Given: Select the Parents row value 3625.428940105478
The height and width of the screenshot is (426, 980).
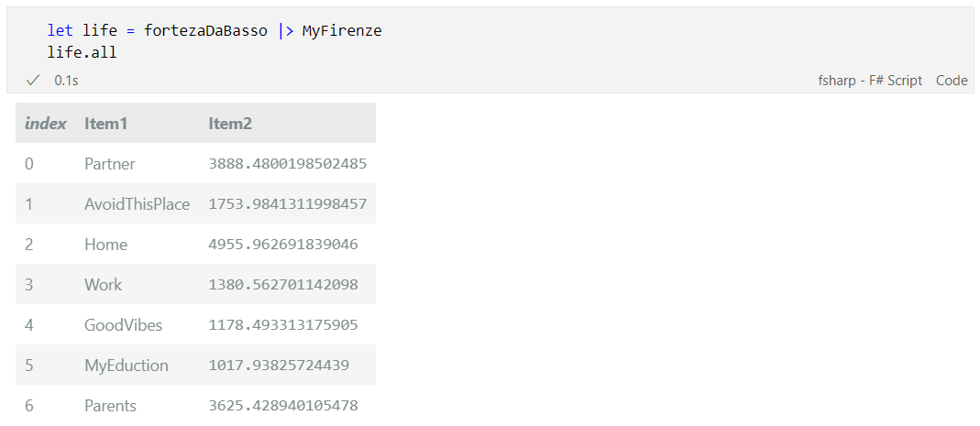Looking at the screenshot, I should (x=283, y=405).
